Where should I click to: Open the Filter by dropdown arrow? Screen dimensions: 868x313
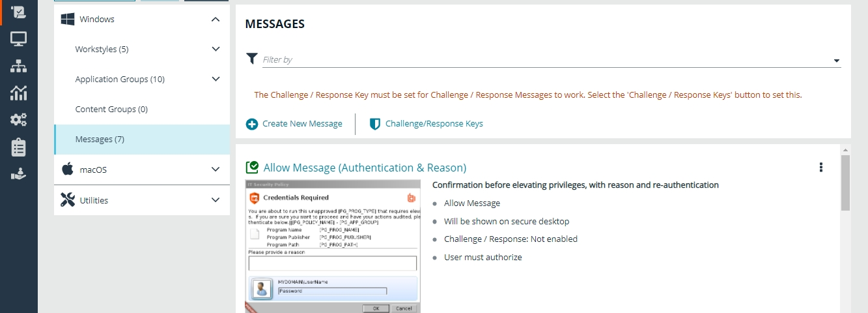836,61
